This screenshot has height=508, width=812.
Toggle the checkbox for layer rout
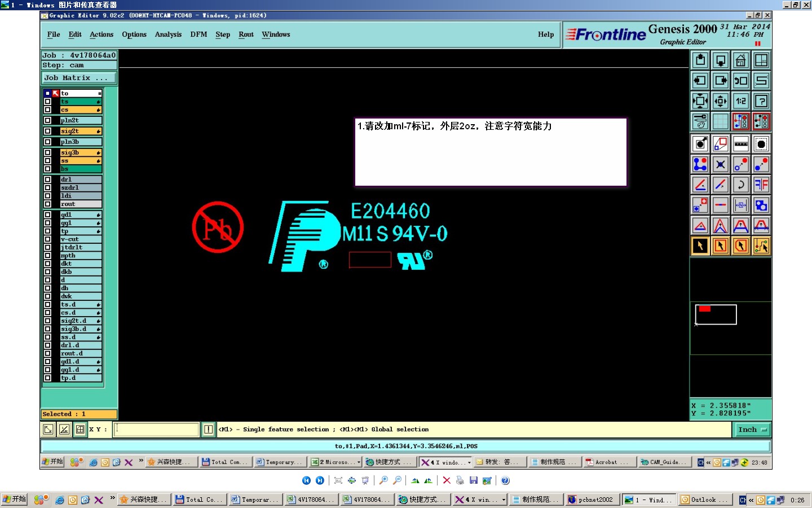click(48, 204)
